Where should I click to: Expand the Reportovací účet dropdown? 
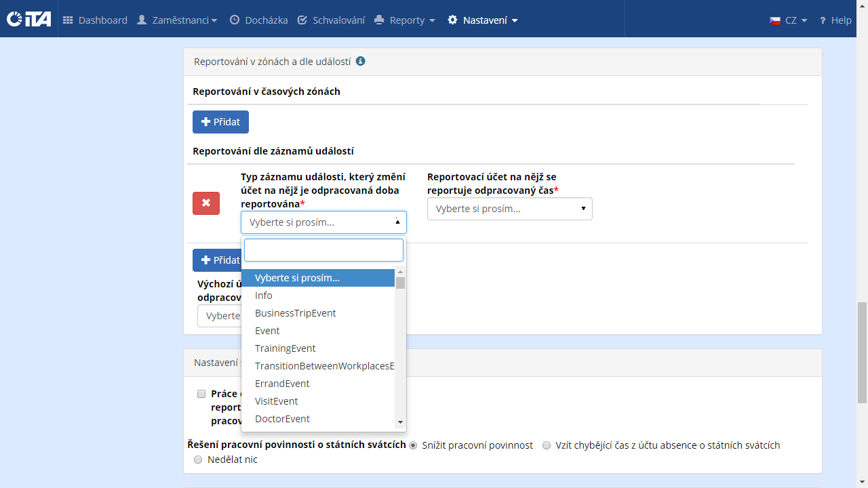click(x=509, y=209)
